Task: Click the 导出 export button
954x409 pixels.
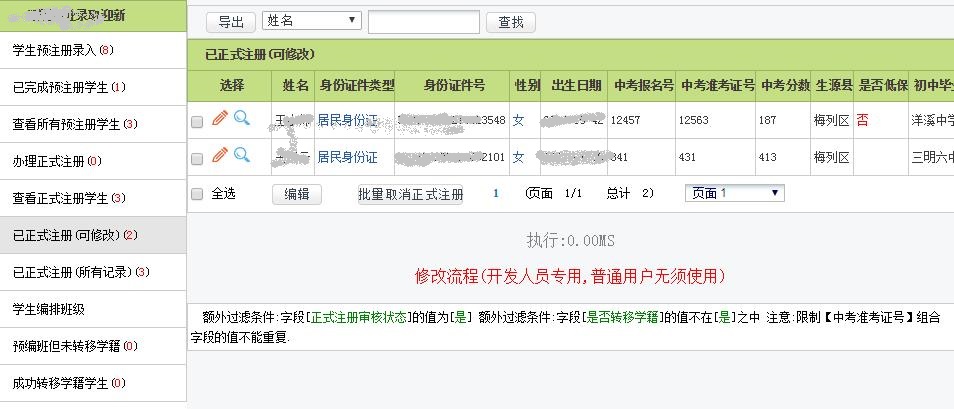Action: 231,23
